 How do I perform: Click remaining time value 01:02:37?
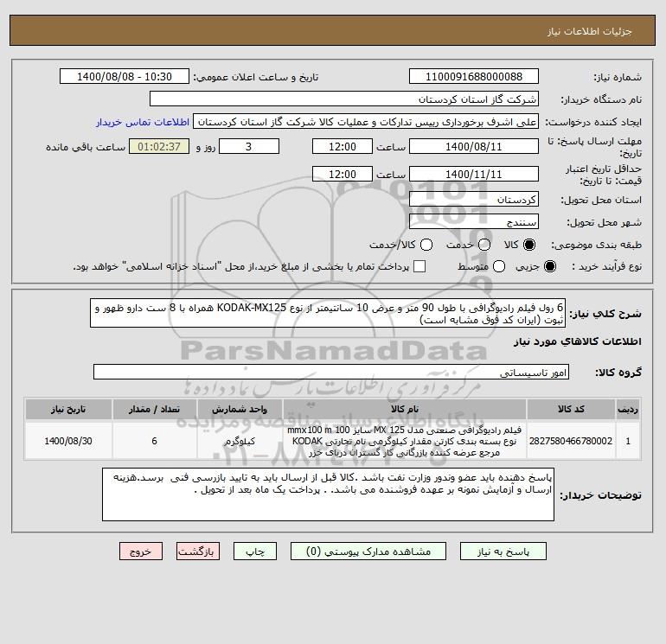click(x=159, y=146)
